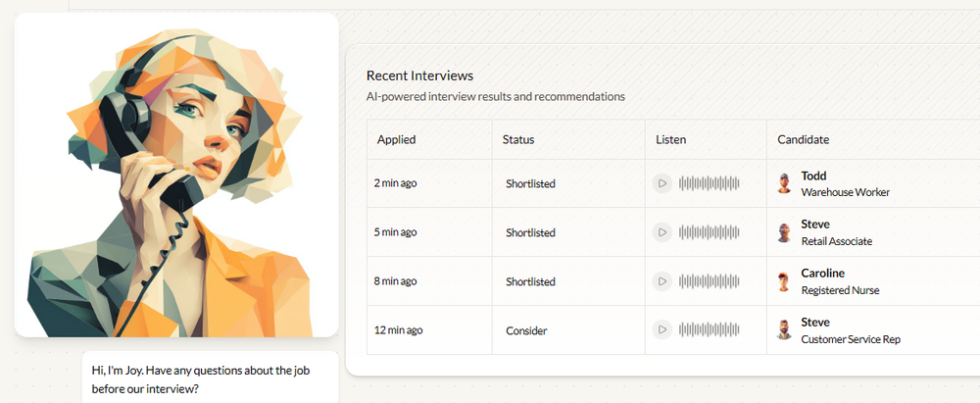Viewport: 980px width, 403px height.
Task: Open Caroline's candidate profile name
Action: [822, 274]
